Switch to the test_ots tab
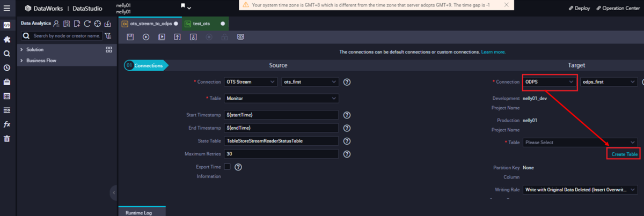Viewport: 644px width, 216px height. [x=205, y=24]
